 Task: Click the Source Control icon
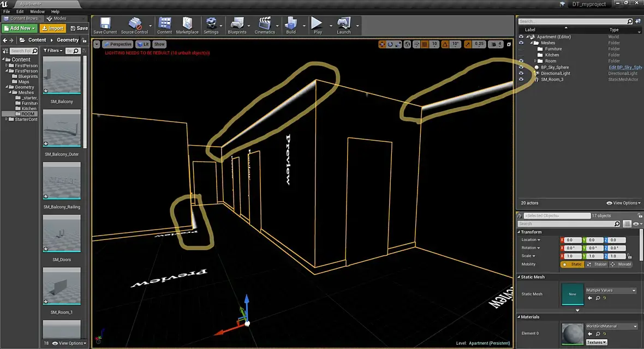(134, 24)
